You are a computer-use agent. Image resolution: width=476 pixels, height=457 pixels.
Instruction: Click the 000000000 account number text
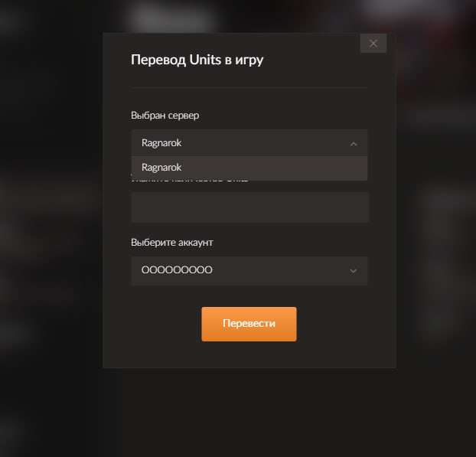coord(177,270)
